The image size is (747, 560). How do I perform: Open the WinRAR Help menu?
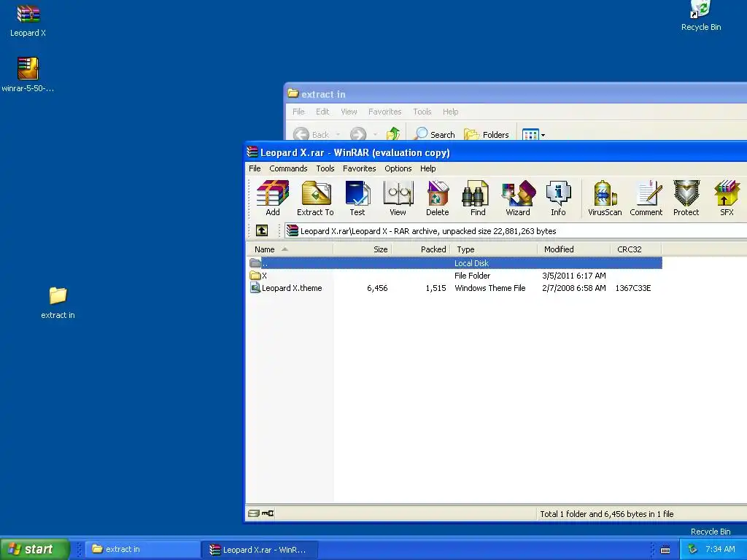(x=427, y=168)
